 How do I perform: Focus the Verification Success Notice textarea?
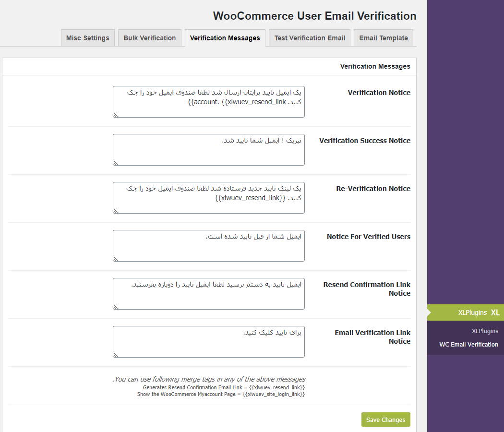209,150
